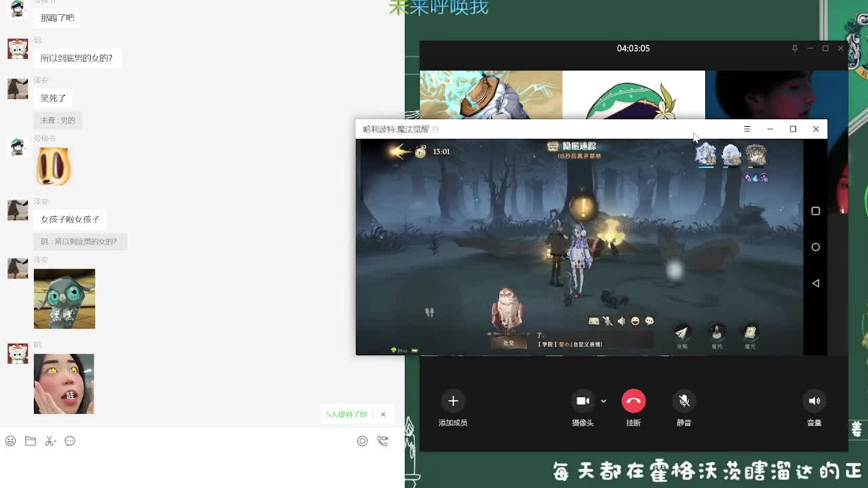This screenshot has width=868, height=488.
Task: Click inside the chat message input box
Action: pos(202,469)
